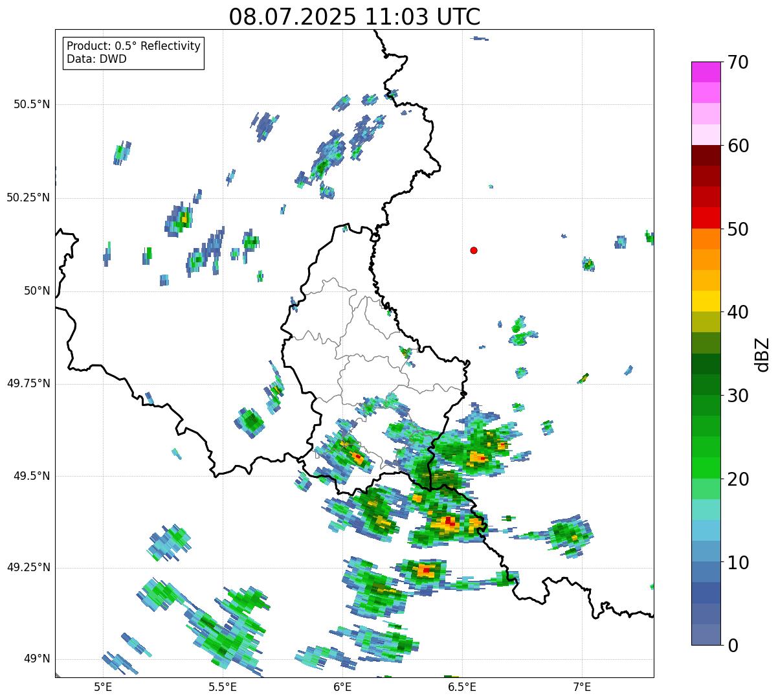Select the 'Data: DWD' label
This screenshot has width=778, height=700.
(96, 59)
